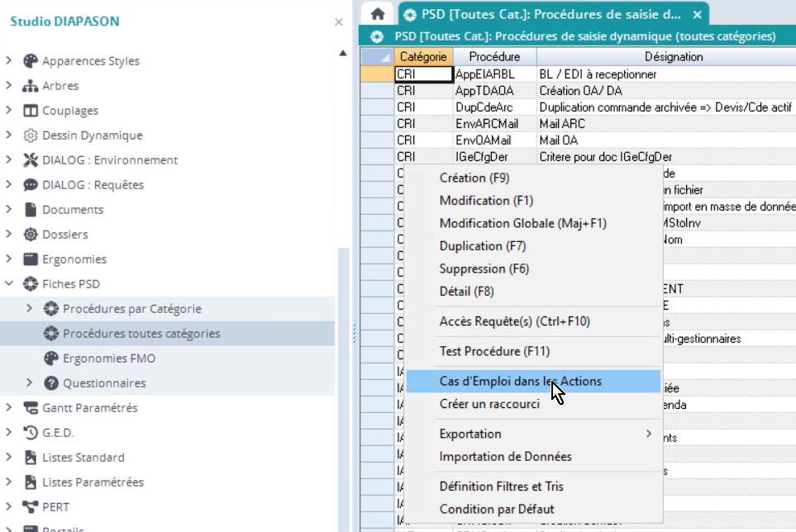
Task: Choose Duplication (F7) from context menu
Action: tap(482, 246)
